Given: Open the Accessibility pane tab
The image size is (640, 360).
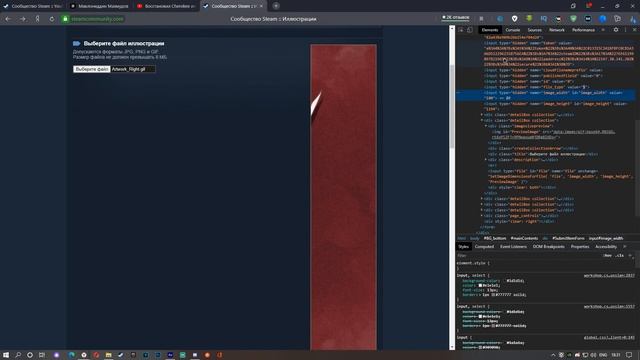Looking at the screenshot, I should pyautogui.click(x=606, y=247).
